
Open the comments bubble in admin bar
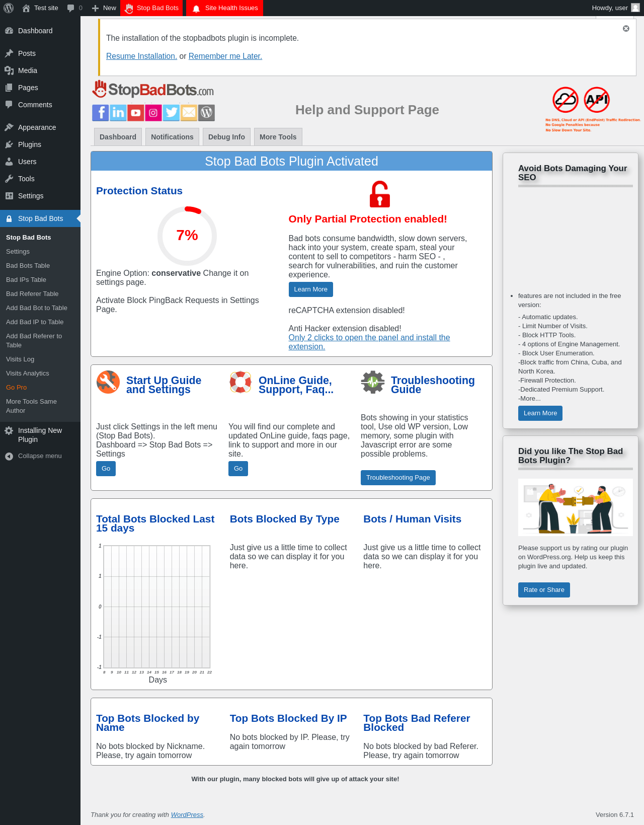[x=74, y=8]
